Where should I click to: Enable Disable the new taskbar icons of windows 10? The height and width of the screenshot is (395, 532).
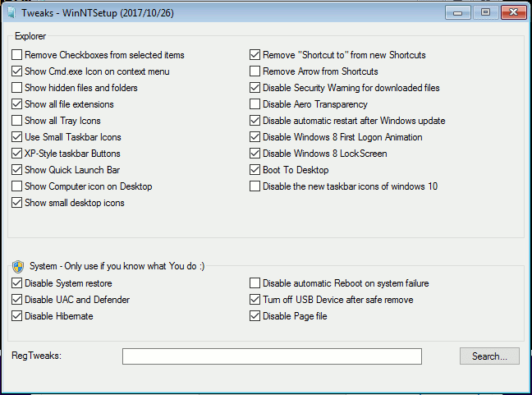click(x=255, y=186)
